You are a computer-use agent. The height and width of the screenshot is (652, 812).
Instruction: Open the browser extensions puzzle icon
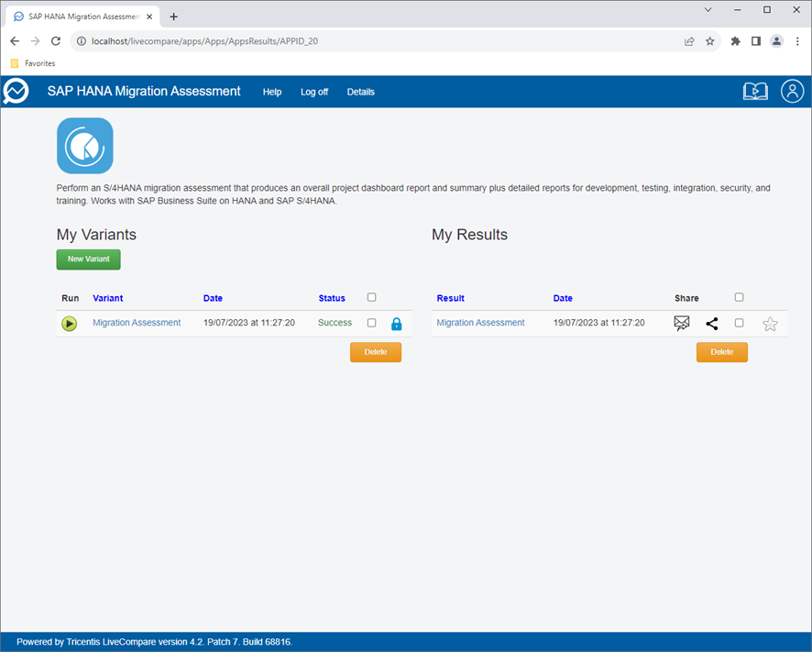(735, 41)
